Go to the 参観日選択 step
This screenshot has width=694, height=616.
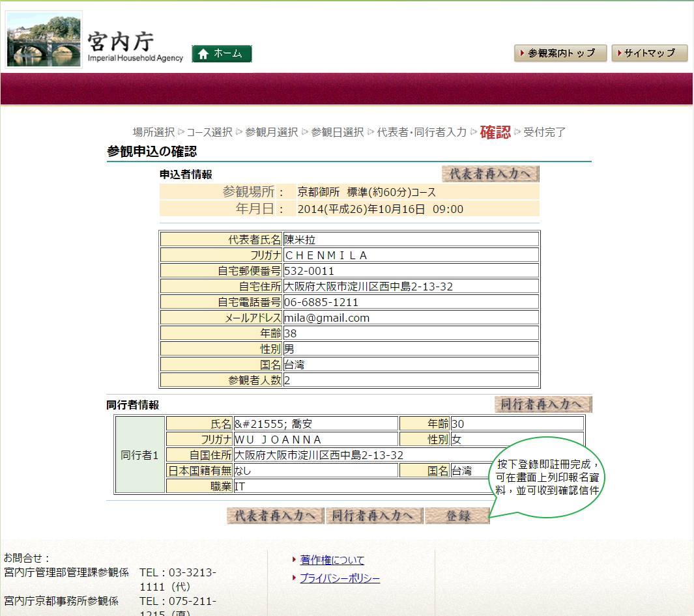click(x=338, y=132)
